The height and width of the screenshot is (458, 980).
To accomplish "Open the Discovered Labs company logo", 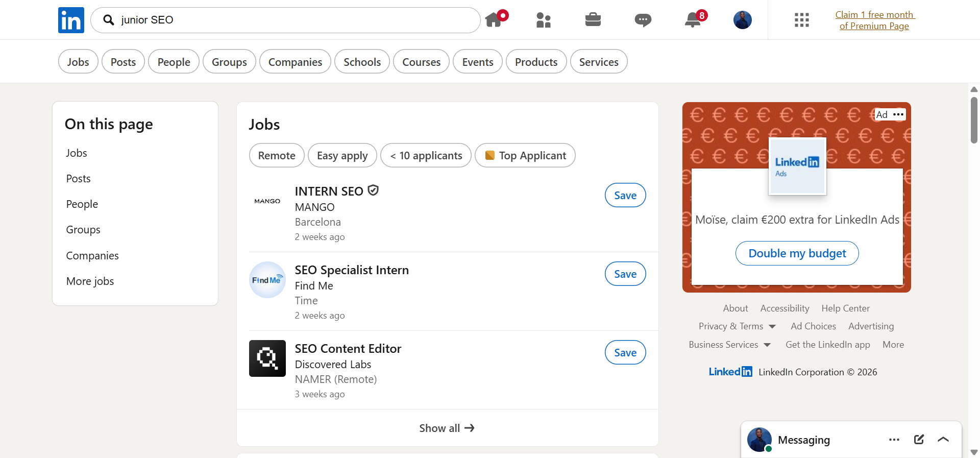I will coord(267,358).
